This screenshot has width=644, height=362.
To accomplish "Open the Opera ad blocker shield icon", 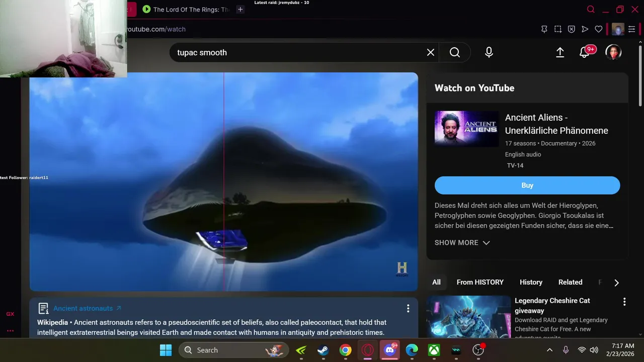I will 572,29.
